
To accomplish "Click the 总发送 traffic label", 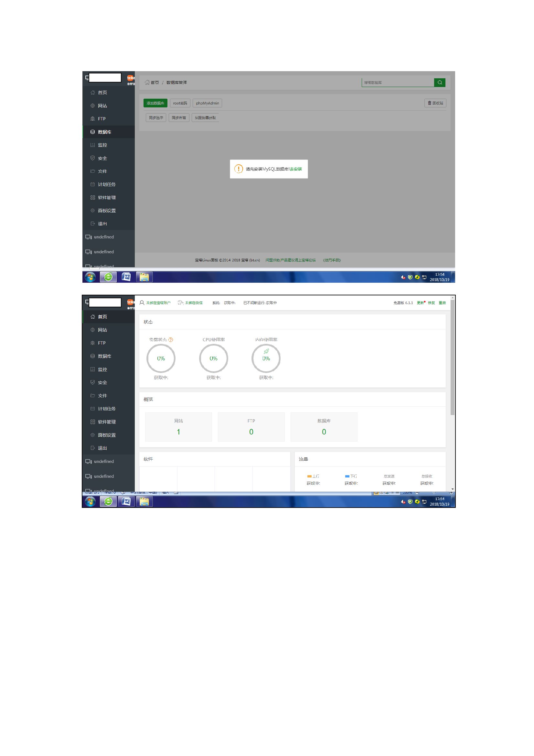I will pos(389,476).
